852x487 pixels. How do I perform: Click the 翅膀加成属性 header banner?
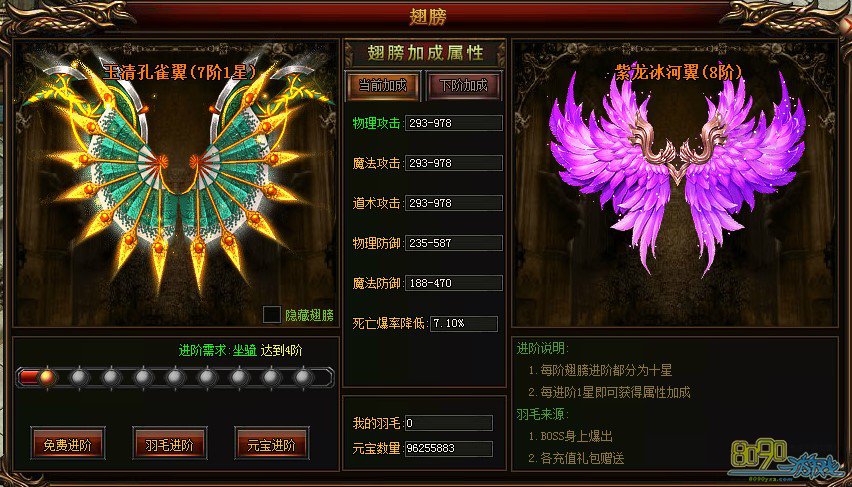point(425,53)
